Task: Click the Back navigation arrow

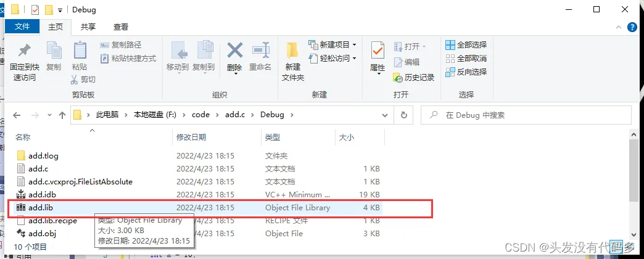Action: point(17,115)
